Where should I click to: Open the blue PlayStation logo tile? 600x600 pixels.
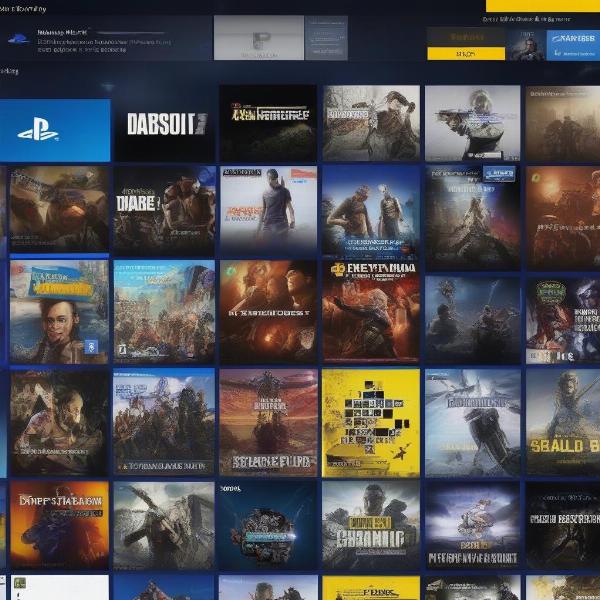(55, 130)
